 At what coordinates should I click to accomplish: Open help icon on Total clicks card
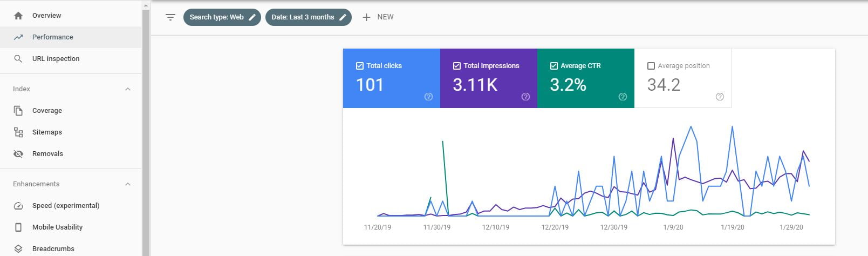point(428,97)
